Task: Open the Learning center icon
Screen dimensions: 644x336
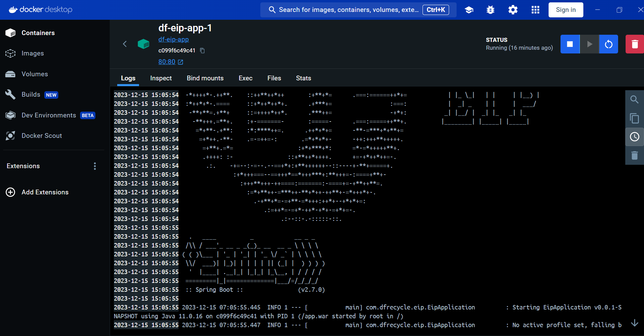Action: pos(469,10)
